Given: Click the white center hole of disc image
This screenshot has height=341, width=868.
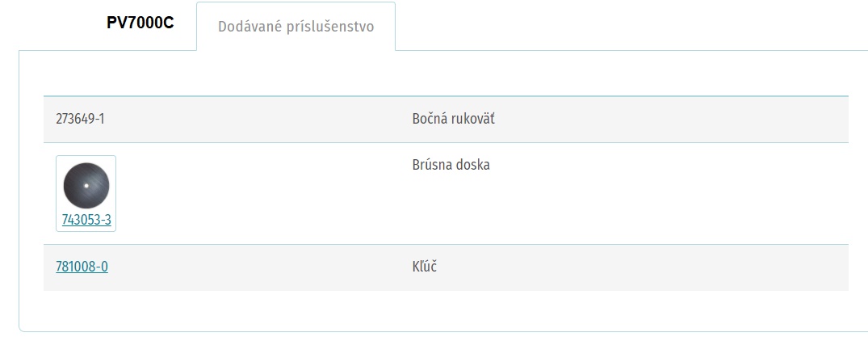Looking at the screenshot, I should tap(86, 185).
